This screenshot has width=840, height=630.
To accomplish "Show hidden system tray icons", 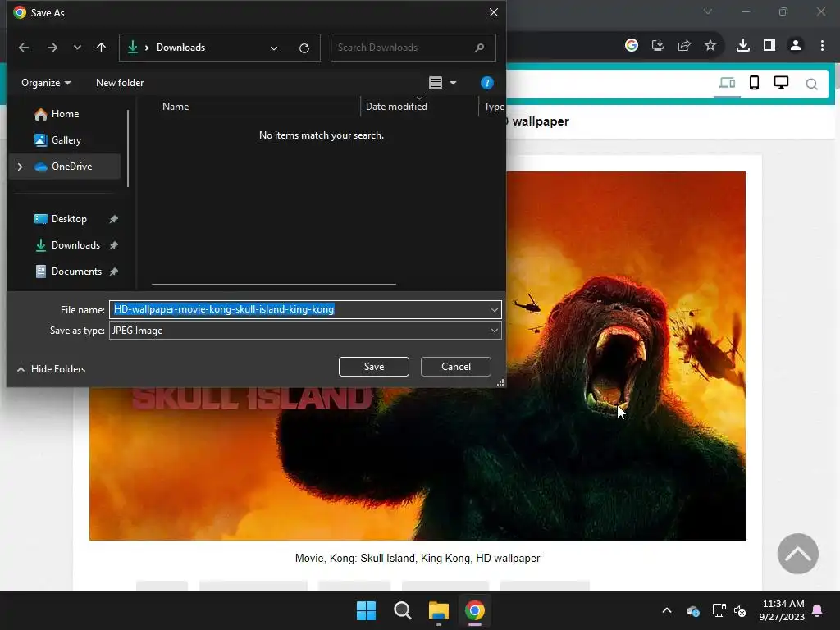I will 667,610.
